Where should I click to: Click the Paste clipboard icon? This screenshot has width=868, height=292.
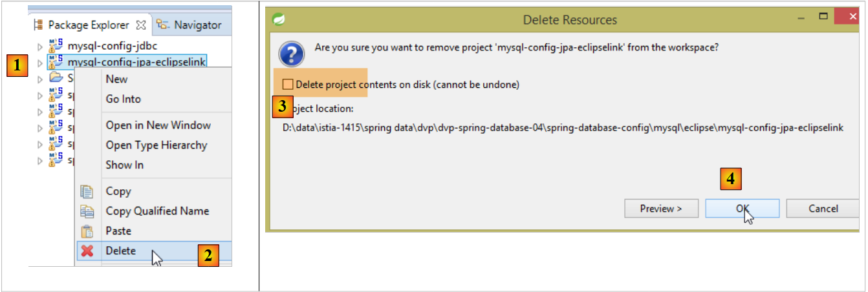pos(87,231)
